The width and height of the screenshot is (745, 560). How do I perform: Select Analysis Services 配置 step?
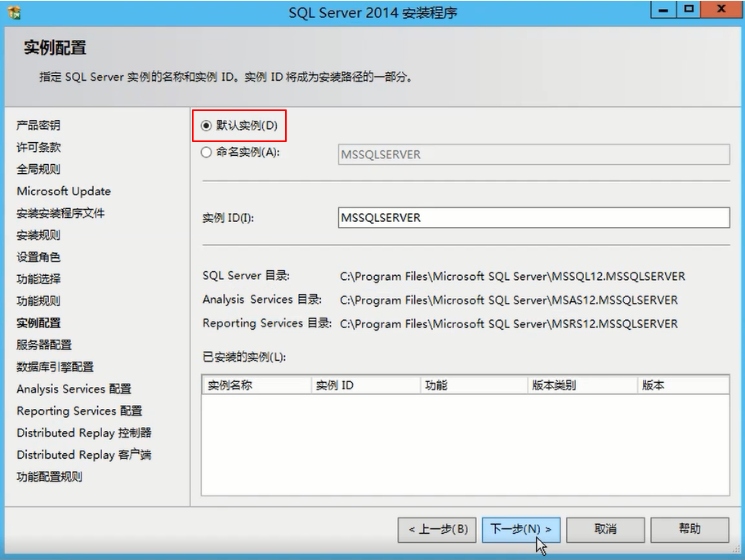pyautogui.click(x=74, y=389)
